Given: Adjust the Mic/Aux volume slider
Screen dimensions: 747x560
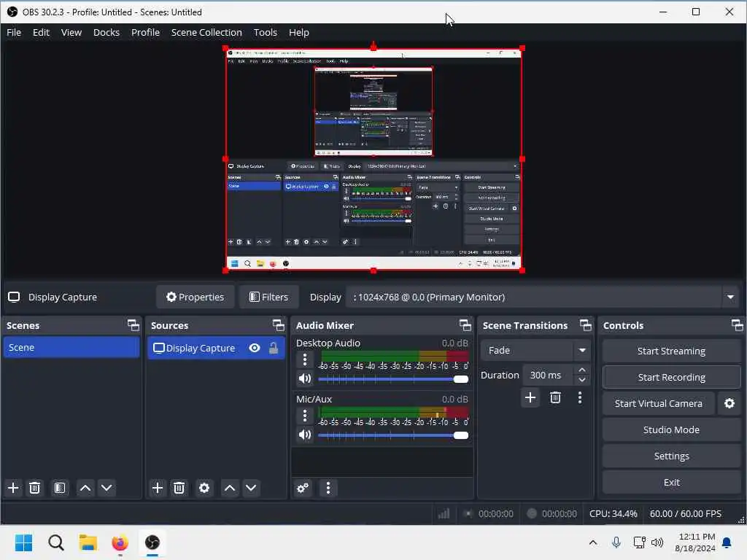Looking at the screenshot, I should click(393, 435).
